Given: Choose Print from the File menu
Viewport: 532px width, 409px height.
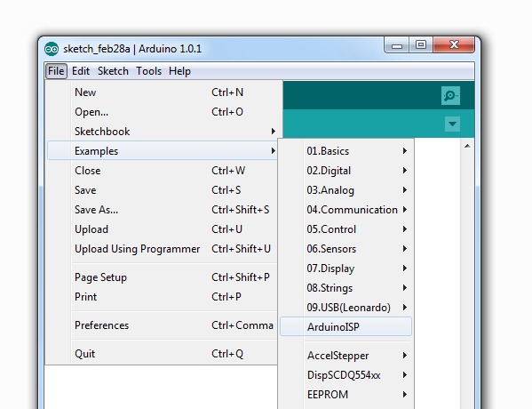Looking at the screenshot, I should [x=163, y=297].
